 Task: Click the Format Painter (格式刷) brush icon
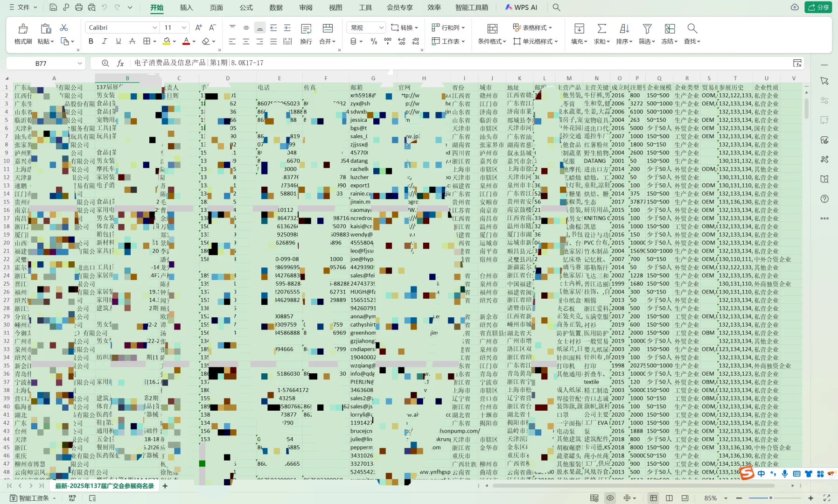23,29
